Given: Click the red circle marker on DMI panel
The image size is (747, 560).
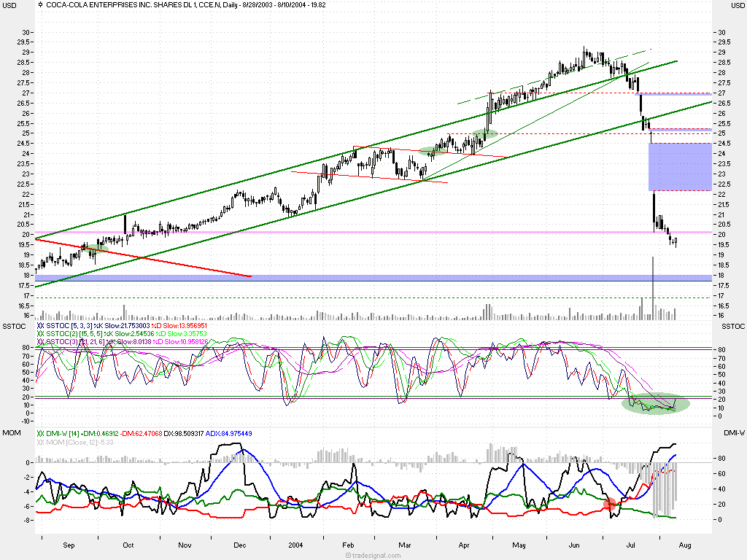Looking at the screenshot, I should coord(610,504).
